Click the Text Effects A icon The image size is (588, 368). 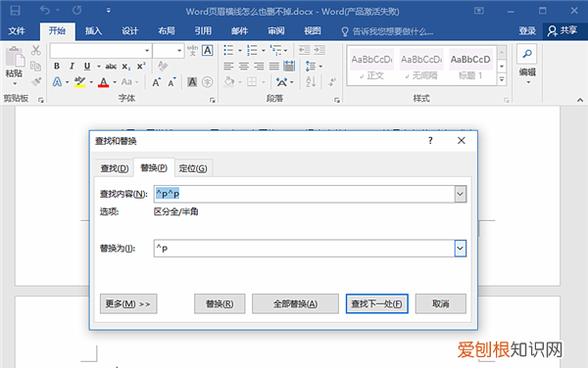click(58, 81)
